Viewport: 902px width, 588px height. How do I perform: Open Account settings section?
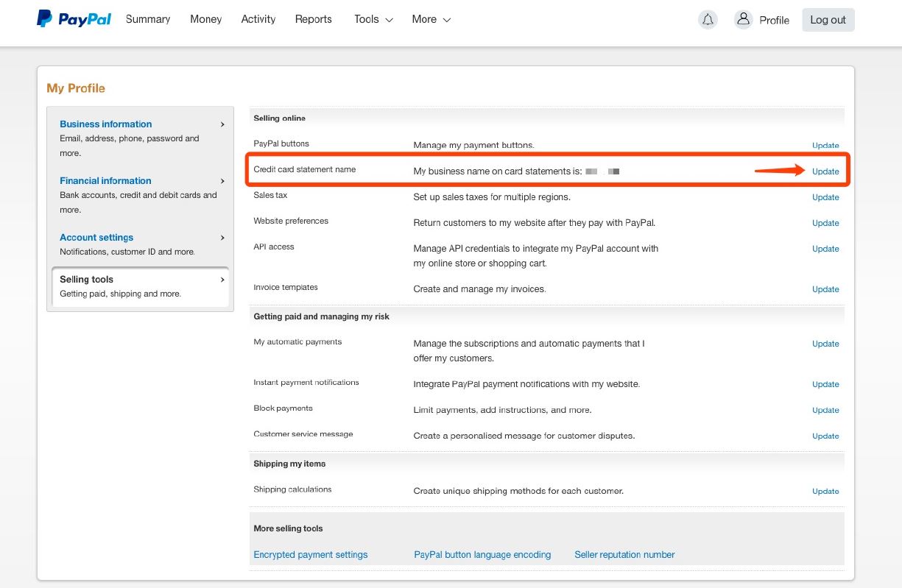[96, 238]
